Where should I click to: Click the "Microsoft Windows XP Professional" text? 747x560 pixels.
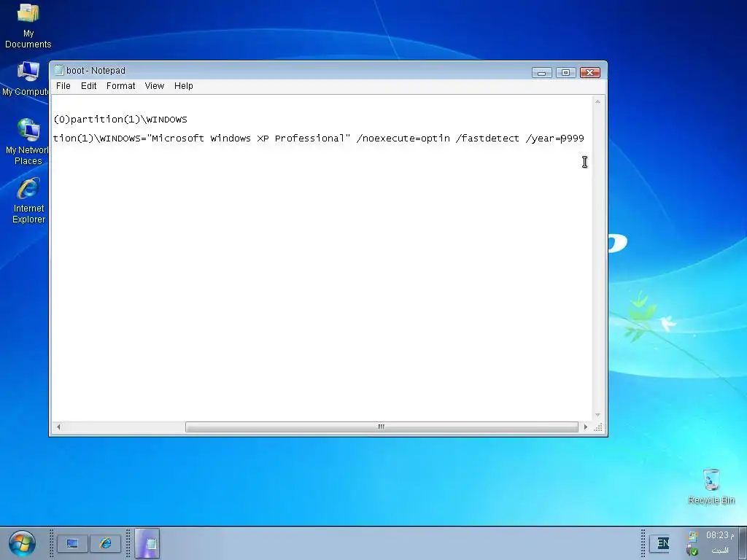tap(248, 139)
